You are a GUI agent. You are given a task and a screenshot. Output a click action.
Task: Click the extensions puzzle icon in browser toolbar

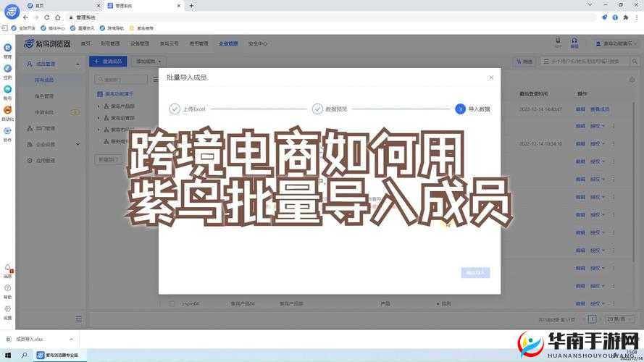pos(625,17)
